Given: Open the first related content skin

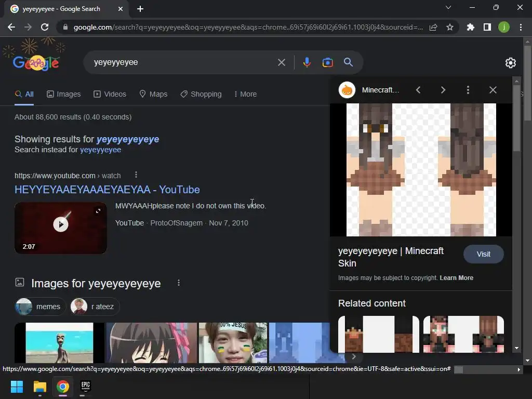Looking at the screenshot, I should pos(379,334).
